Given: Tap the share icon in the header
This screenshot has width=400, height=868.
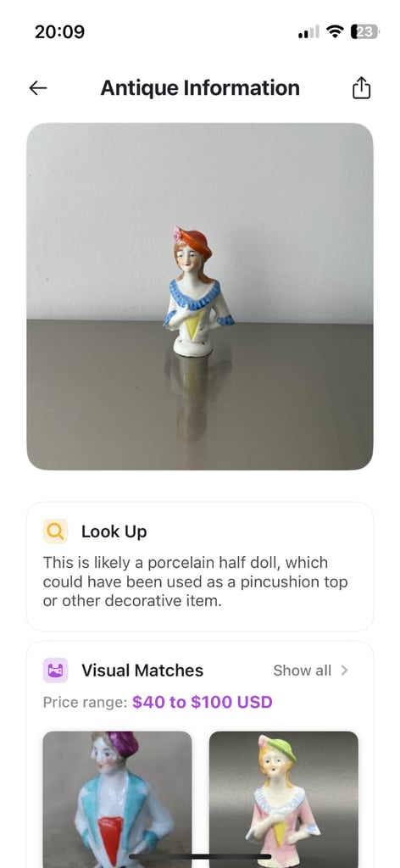Looking at the screenshot, I should (361, 88).
